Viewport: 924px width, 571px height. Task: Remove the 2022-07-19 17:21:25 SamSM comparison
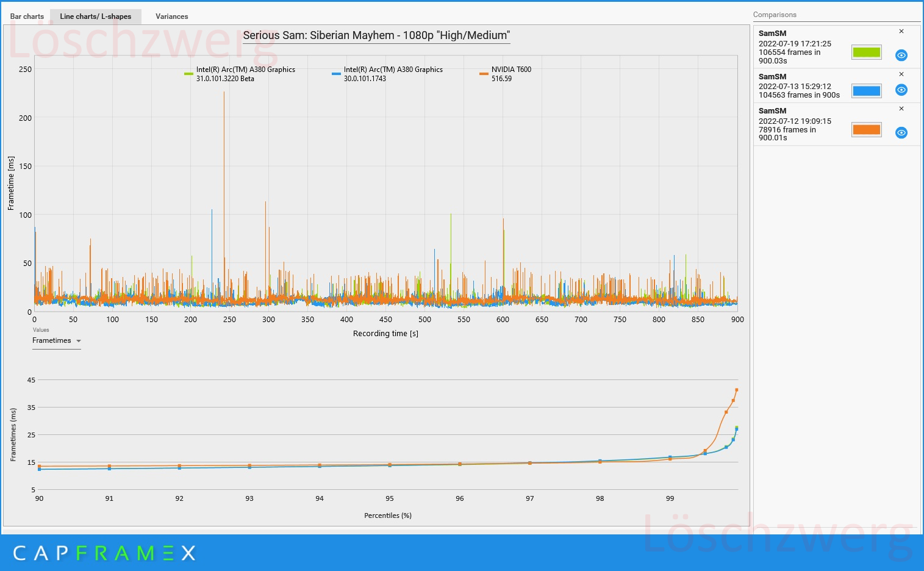click(x=901, y=31)
